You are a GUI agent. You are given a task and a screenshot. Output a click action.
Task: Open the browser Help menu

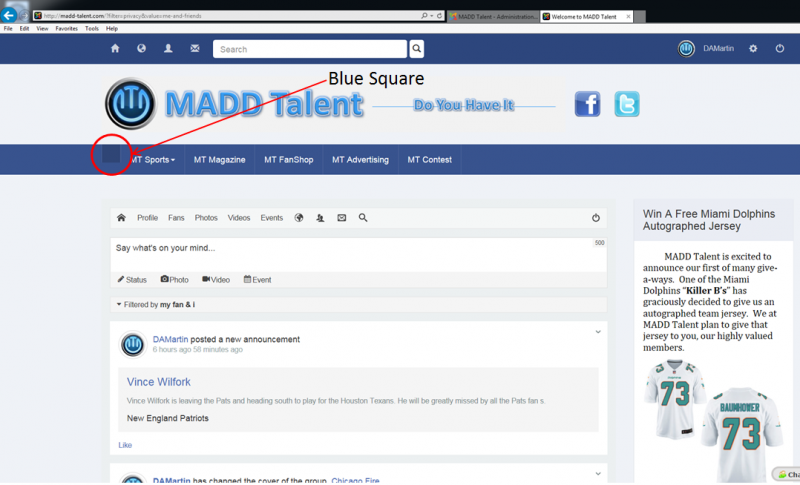[x=112, y=29]
